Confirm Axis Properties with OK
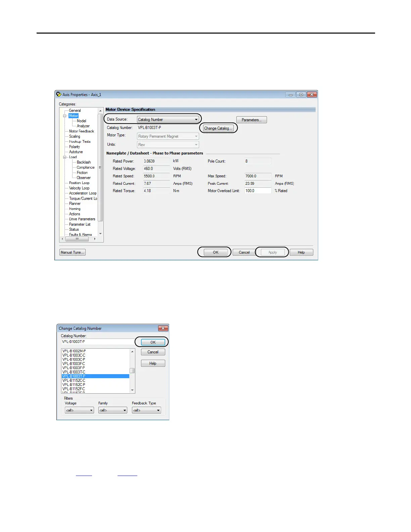411x532 pixels. (x=216, y=252)
